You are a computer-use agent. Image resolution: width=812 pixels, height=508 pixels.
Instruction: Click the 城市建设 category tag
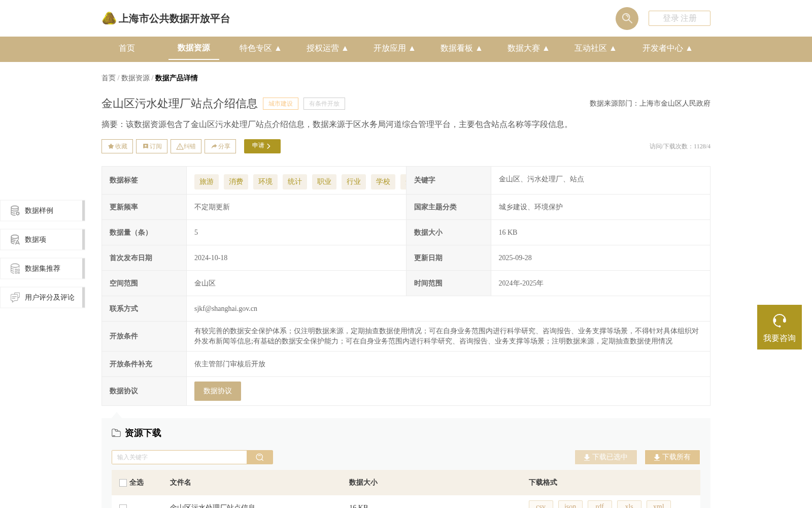[x=281, y=104]
